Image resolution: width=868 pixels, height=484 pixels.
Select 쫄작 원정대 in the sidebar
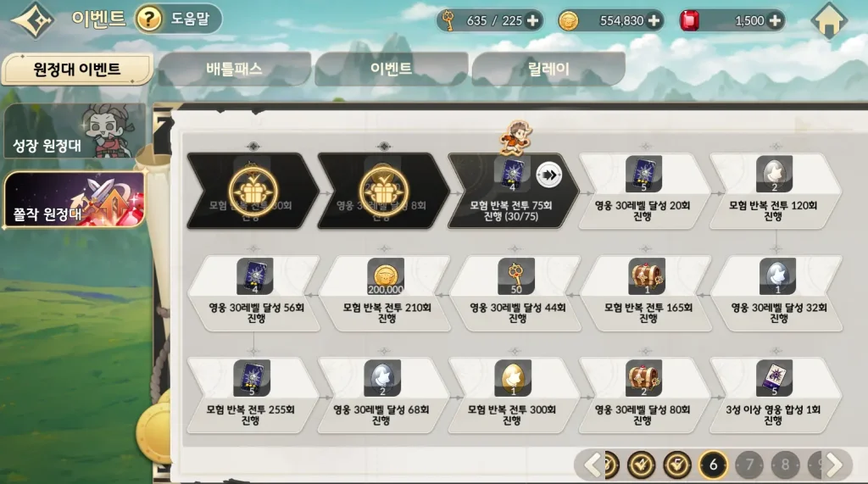point(75,199)
